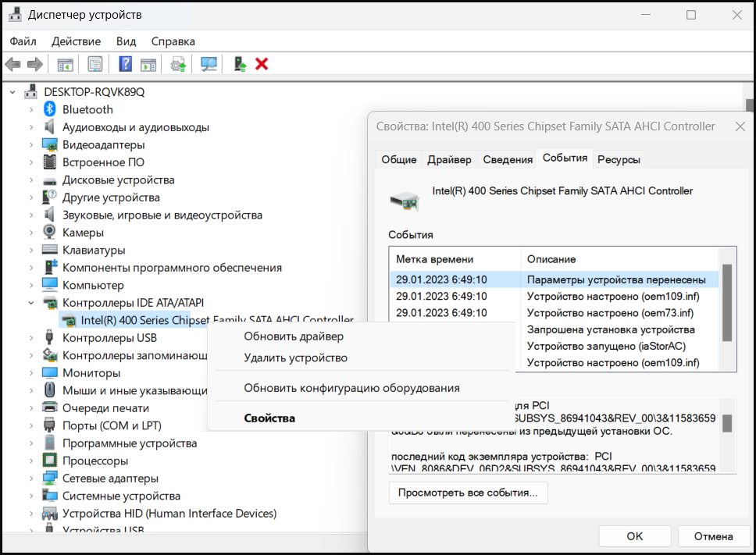Viewport: 756px width, 555px height.
Task: Select Звуковые, игровые и видеоустройства item
Action: click(x=162, y=215)
